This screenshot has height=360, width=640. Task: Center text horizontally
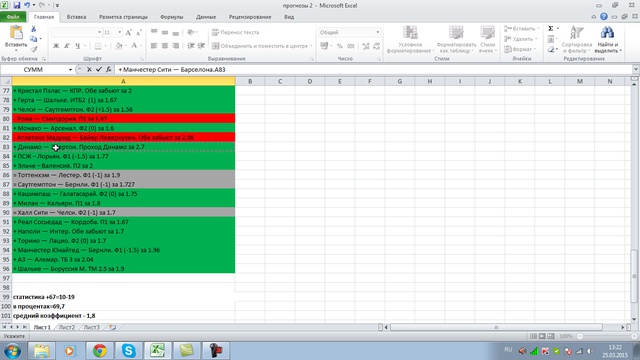click(164, 46)
